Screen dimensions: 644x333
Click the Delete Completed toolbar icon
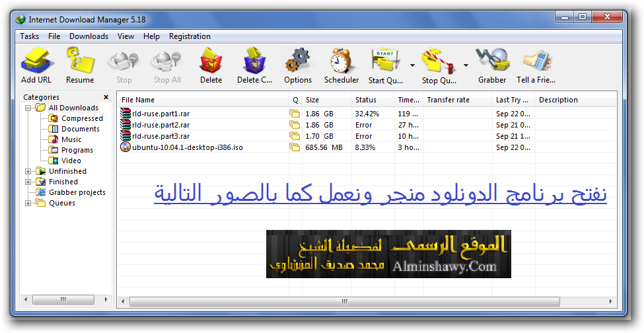255,60
